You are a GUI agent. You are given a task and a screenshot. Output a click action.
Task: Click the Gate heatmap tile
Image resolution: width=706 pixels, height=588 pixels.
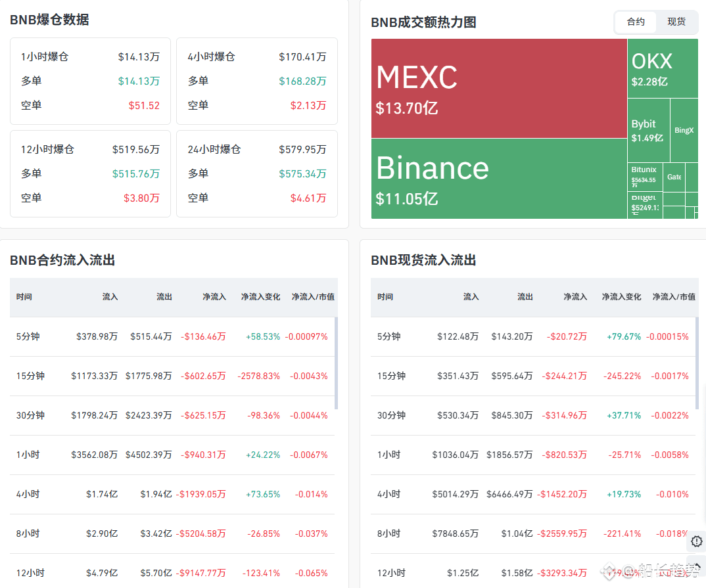pos(674,177)
